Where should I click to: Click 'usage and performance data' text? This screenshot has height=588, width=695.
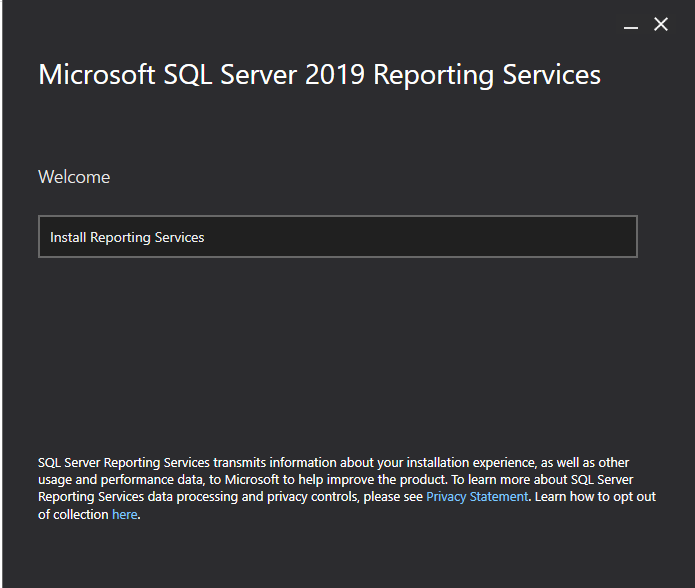120,480
